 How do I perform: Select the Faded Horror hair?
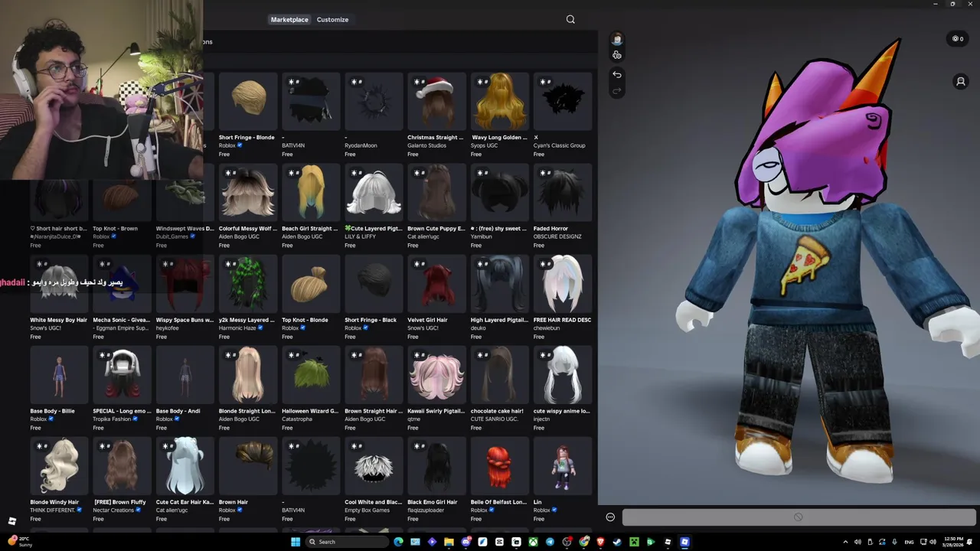click(562, 193)
